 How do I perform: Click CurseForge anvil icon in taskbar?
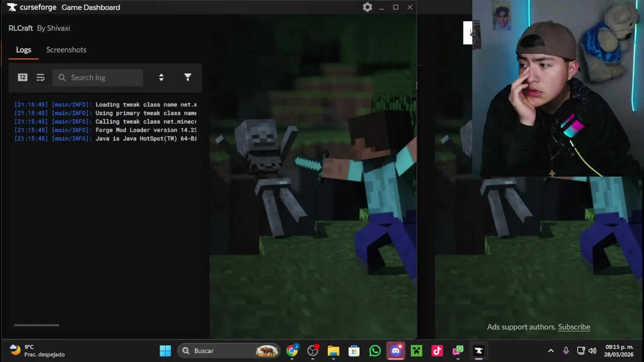point(478,351)
